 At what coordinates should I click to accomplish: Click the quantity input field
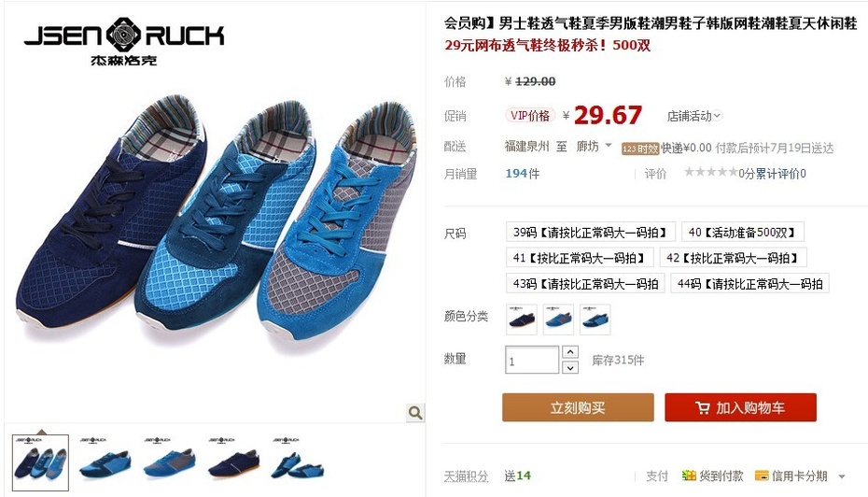pyautogui.click(x=532, y=360)
